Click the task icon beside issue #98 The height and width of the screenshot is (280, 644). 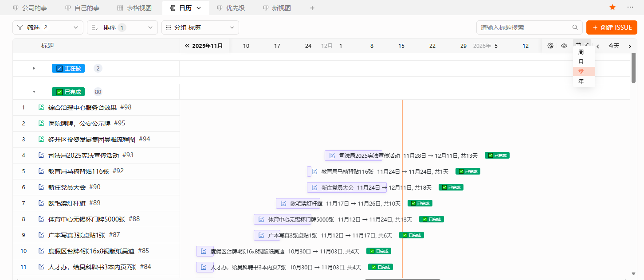40,107
